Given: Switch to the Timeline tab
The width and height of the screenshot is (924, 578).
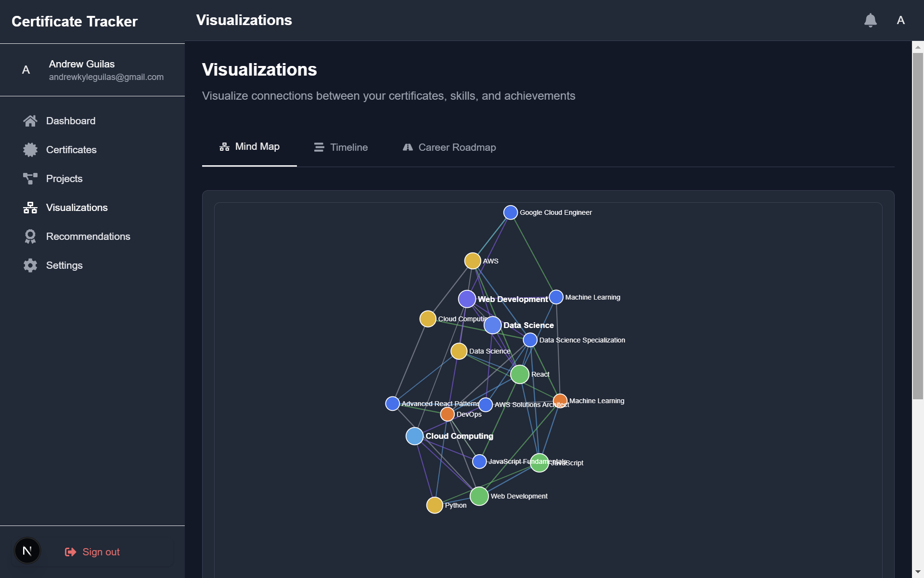Looking at the screenshot, I should pos(341,147).
